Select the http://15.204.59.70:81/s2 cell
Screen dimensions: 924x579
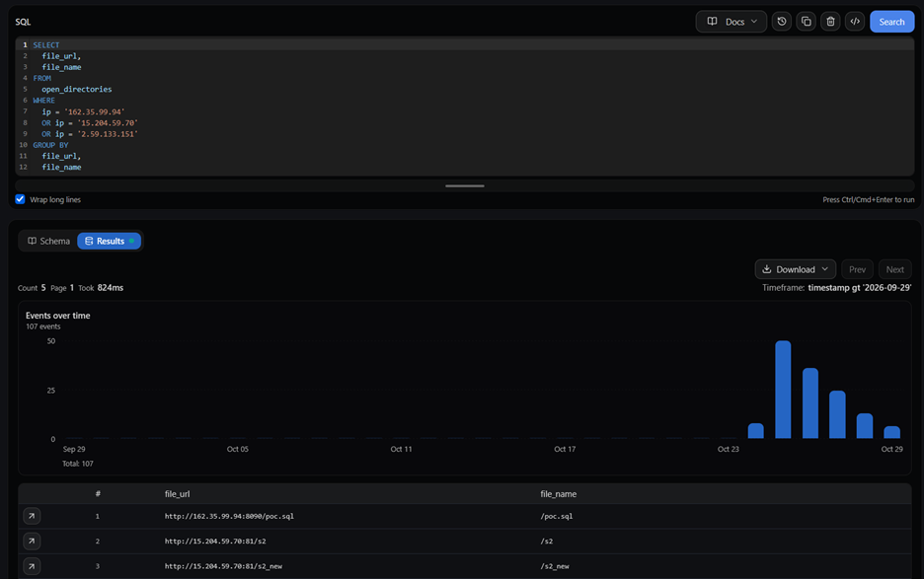coord(215,541)
